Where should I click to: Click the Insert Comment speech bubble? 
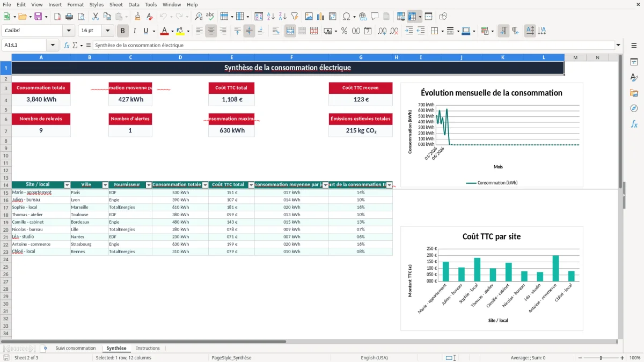point(375,17)
